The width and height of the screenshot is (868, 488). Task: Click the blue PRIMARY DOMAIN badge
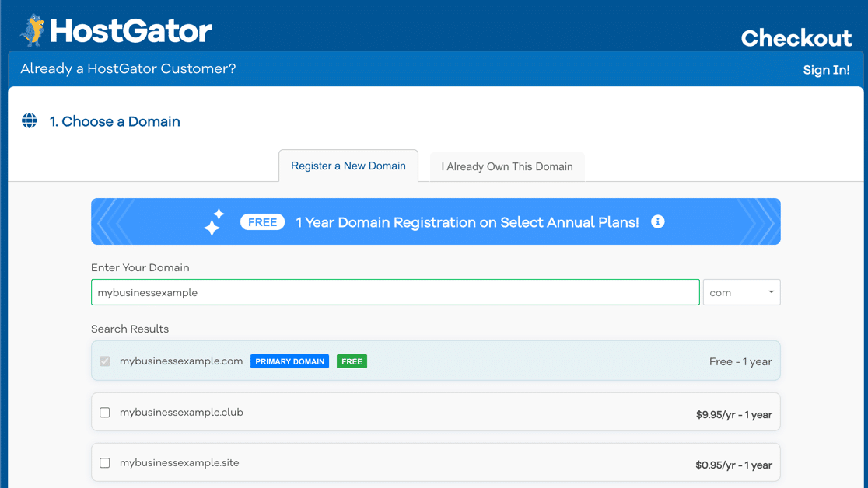tap(289, 361)
